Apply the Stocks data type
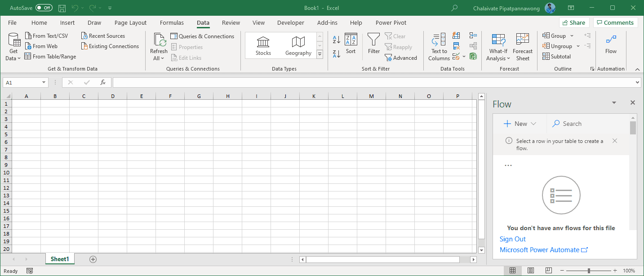 (263, 45)
